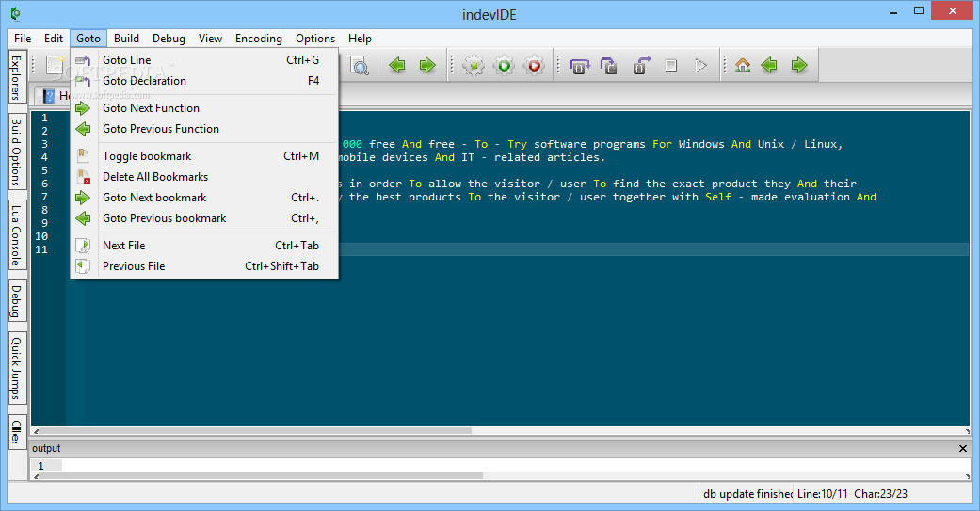Click the indevIDE application icon in the title bar

pyautogui.click(x=16, y=13)
